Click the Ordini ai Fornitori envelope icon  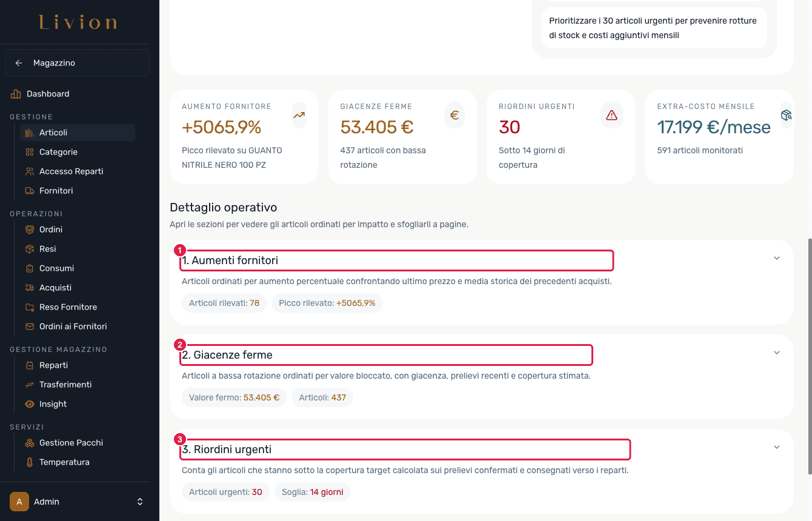[29, 327]
